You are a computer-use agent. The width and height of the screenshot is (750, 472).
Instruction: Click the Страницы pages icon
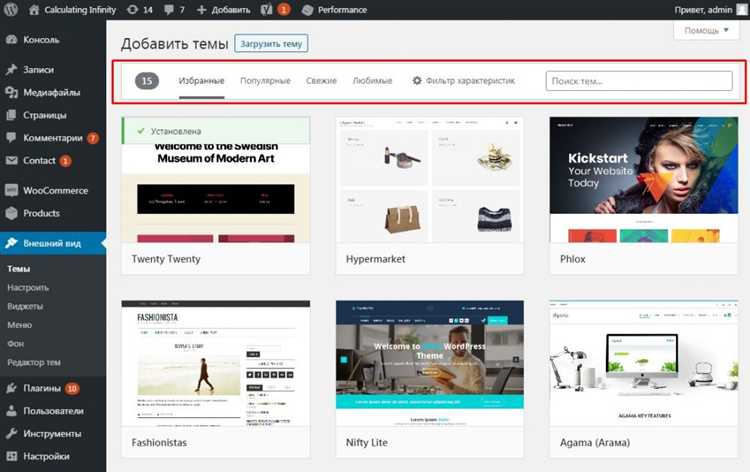coord(11,115)
